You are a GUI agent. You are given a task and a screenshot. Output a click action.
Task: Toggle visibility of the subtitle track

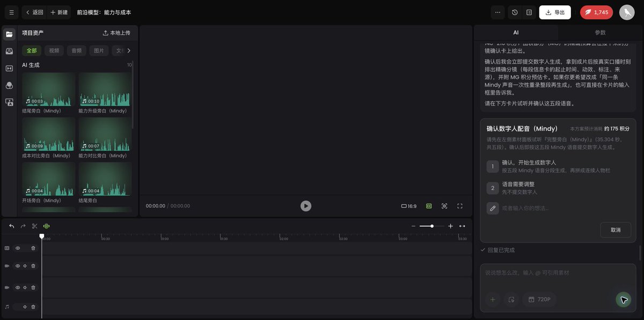click(x=18, y=248)
